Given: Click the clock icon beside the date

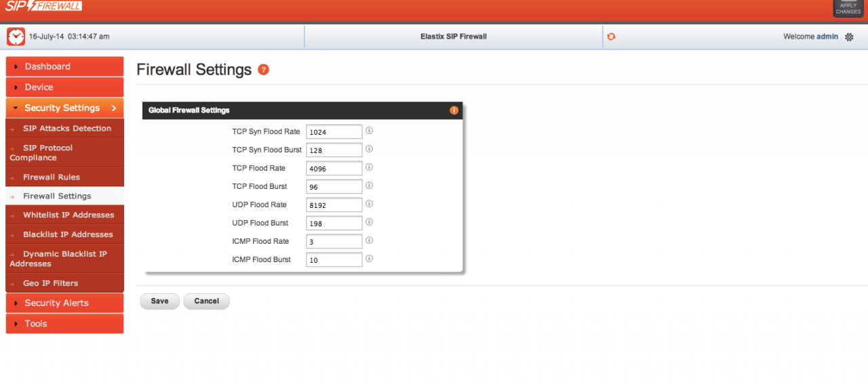Looking at the screenshot, I should tap(16, 37).
